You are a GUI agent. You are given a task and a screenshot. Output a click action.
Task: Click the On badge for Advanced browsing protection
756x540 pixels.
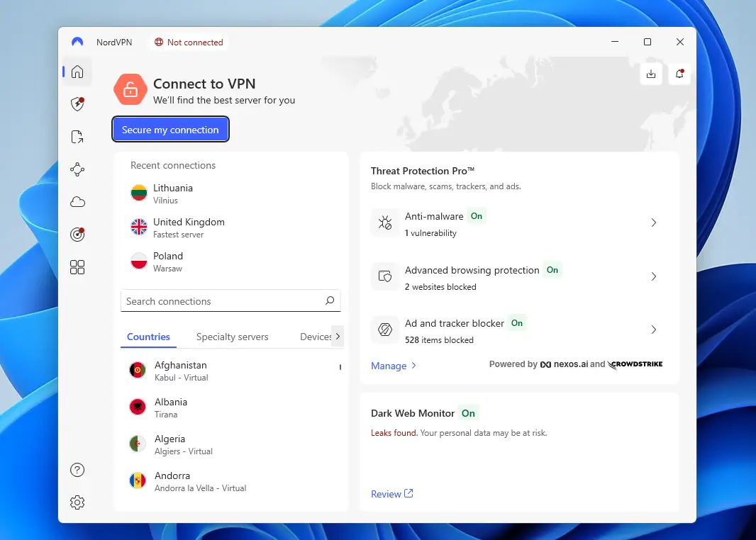[x=552, y=270]
